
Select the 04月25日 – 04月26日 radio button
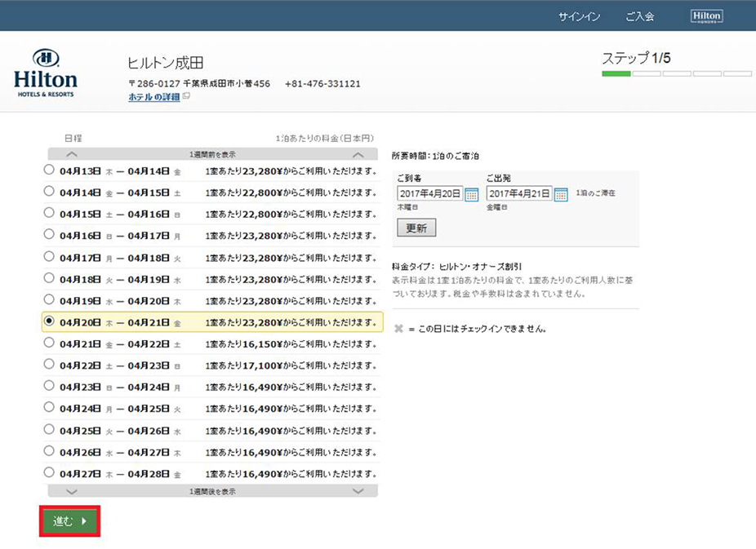point(49,429)
